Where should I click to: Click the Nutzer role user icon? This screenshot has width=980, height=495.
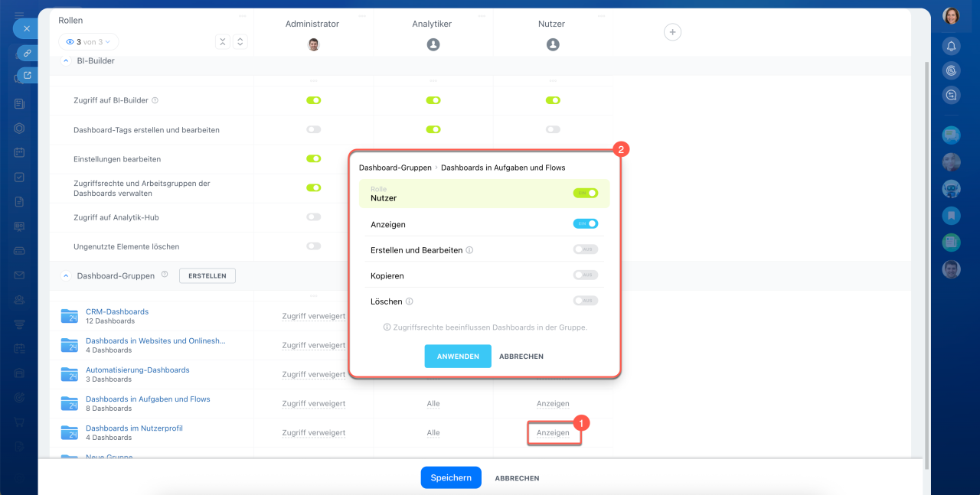[x=553, y=44]
